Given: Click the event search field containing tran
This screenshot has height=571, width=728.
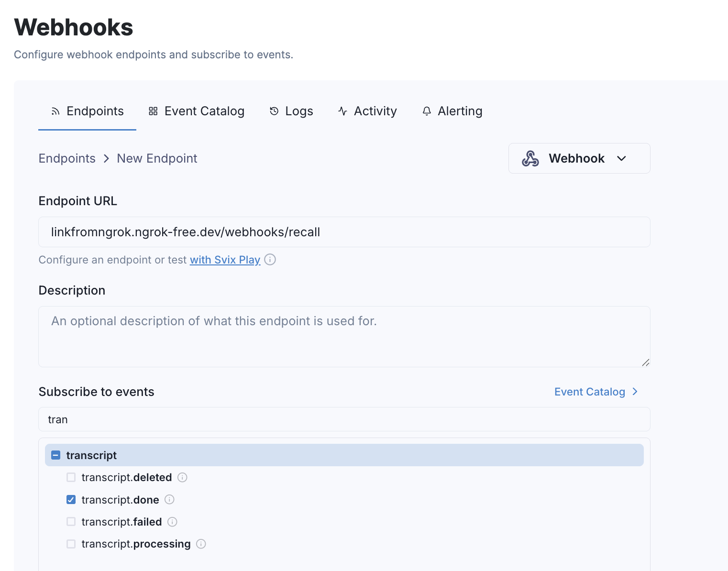Looking at the screenshot, I should (x=344, y=419).
